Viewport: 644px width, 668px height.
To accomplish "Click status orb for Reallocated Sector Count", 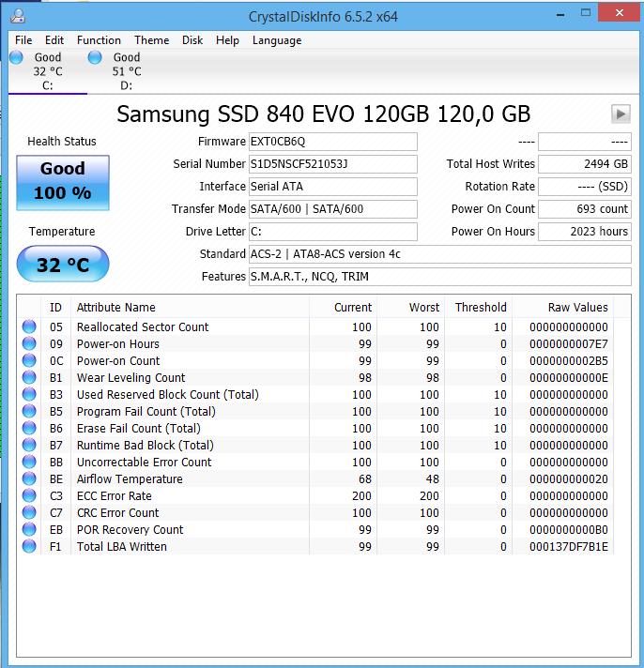I will [29, 326].
